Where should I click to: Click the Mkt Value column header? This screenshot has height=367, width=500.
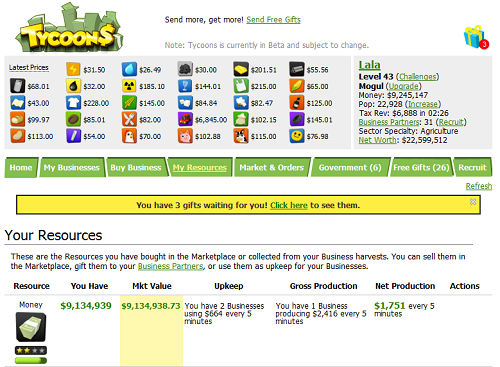152,286
